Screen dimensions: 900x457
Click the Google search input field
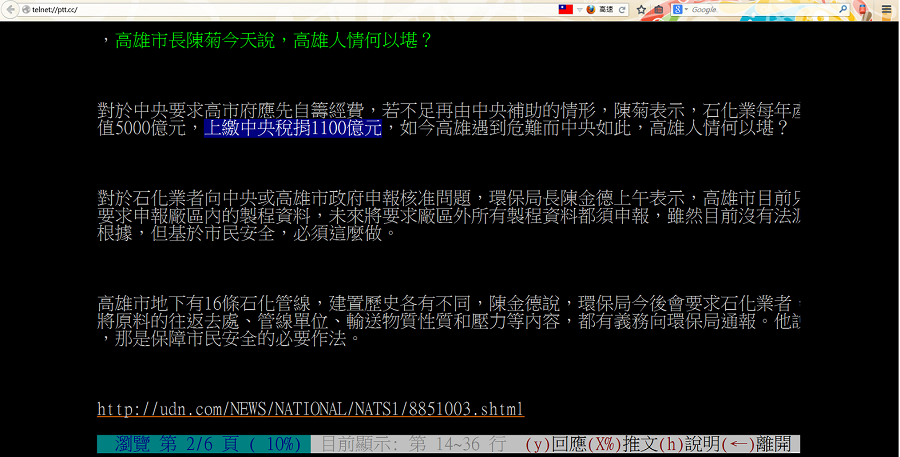point(763,10)
